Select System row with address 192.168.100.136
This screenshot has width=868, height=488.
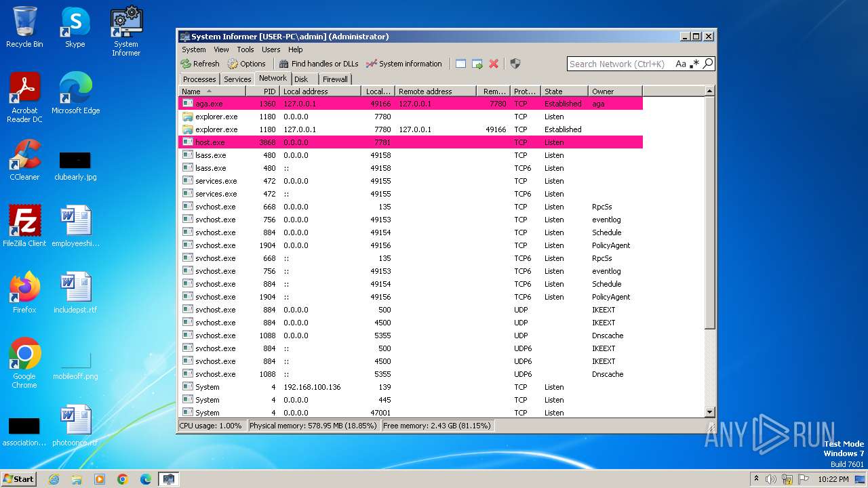coord(410,387)
